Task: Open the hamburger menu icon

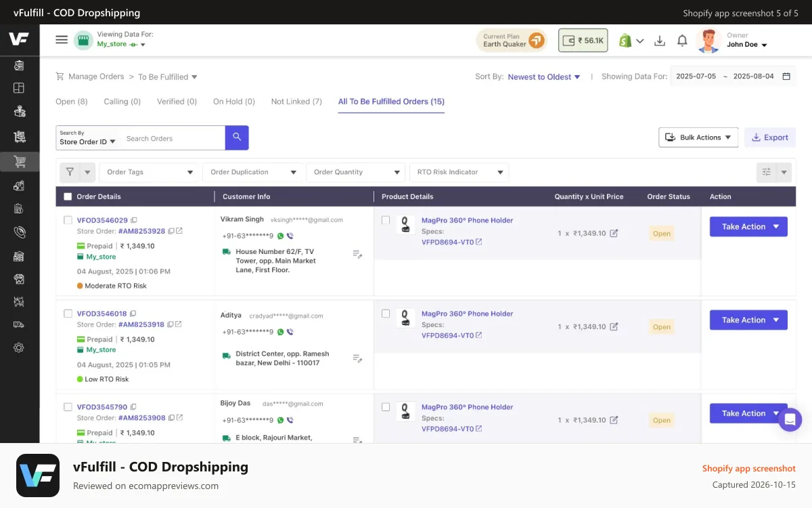Action: click(x=62, y=40)
